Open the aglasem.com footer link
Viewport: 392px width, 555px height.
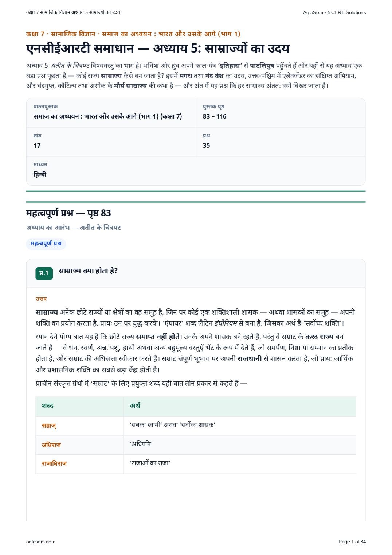pos(41,542)
